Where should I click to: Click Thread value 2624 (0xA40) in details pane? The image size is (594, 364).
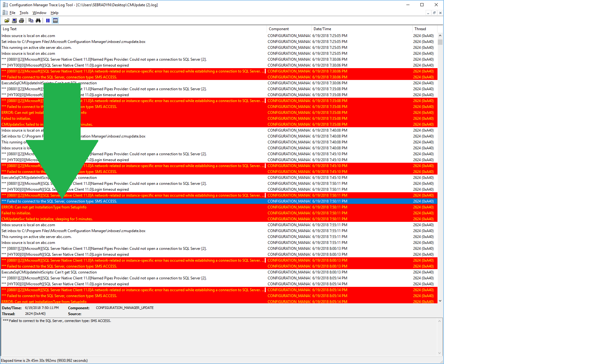pyautogui.click(x=35, y=314)
